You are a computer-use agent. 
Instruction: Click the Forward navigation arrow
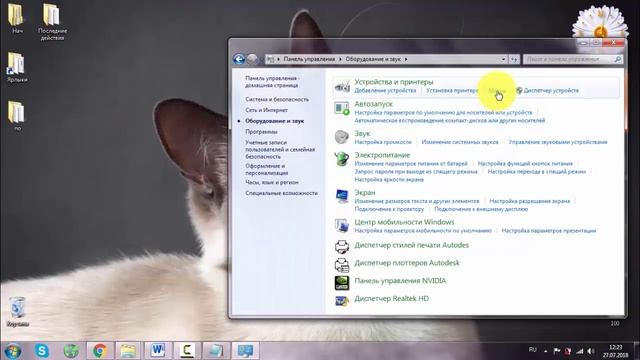coord(252,59)
